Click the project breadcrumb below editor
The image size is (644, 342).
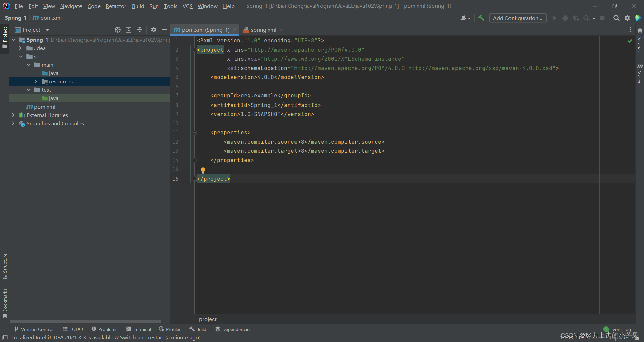click(x=208, y=319)
